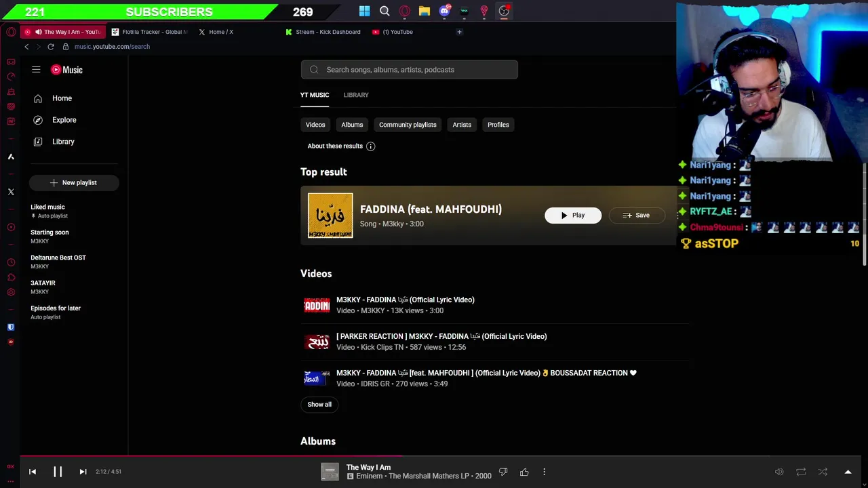Create a New playlist
Image resolution: width=868 pixels, height=488 pixels.
74,182
